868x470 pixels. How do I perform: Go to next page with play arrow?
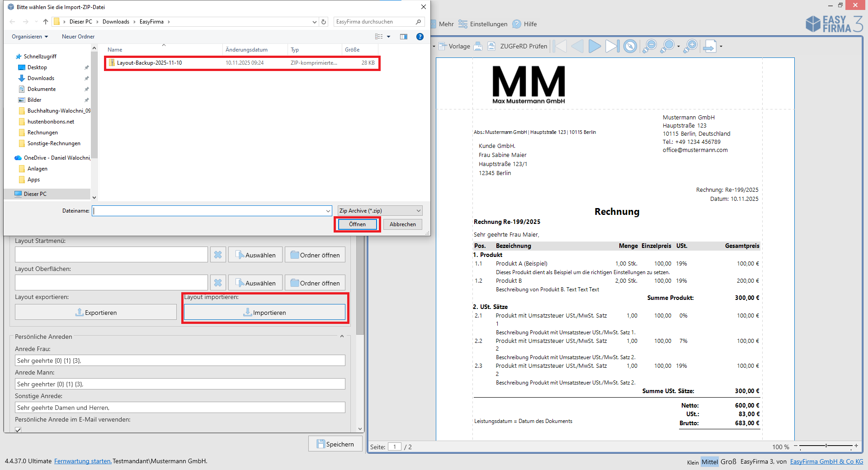[594, 46]
